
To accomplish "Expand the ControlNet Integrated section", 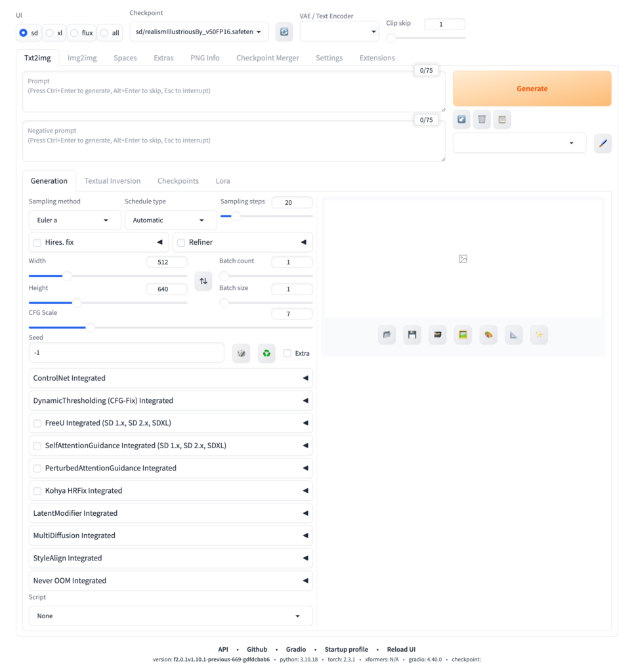I will coord(171,378).
